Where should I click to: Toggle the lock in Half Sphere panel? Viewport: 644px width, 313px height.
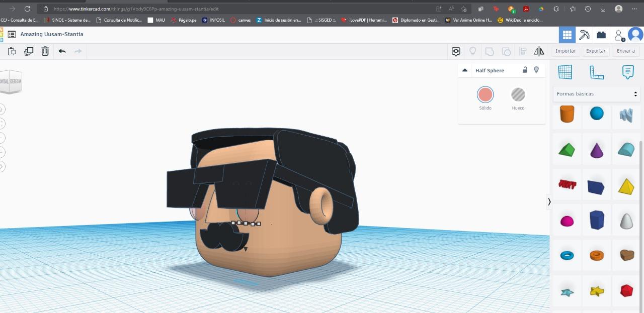[x=525, y=70]
